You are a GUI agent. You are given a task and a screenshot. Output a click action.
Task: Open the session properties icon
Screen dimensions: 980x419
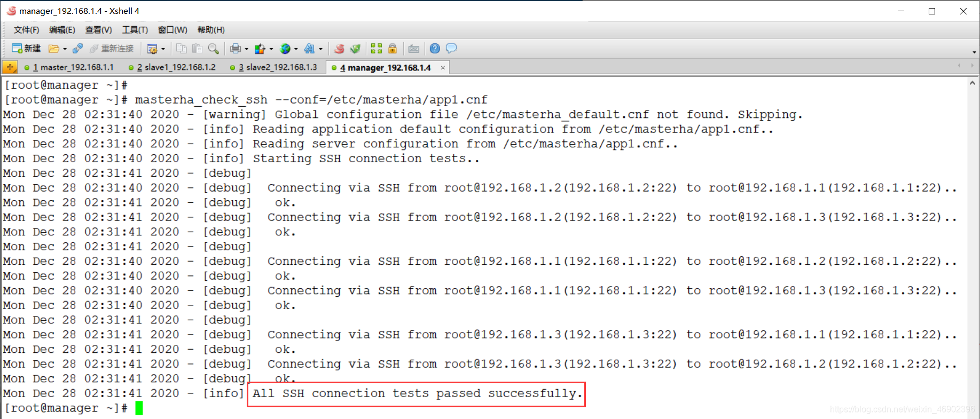pos(152,49)
